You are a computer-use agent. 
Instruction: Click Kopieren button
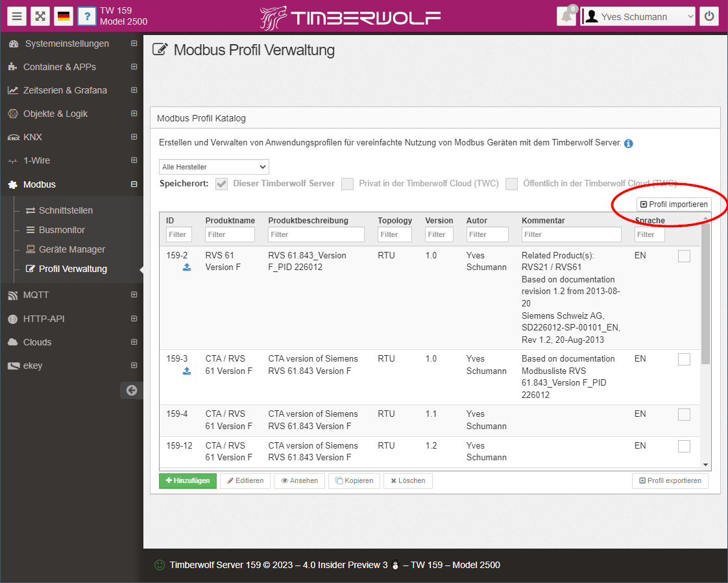click(354, 481)
